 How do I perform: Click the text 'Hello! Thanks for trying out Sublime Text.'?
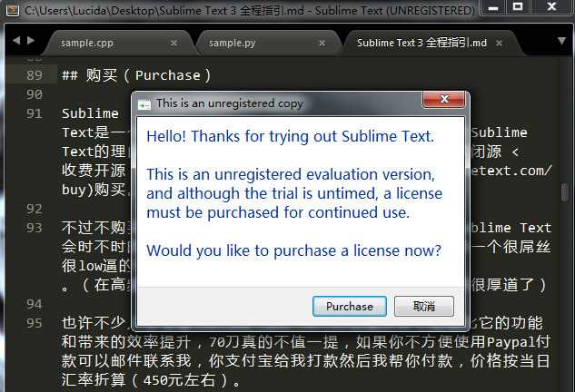(290, 136)
